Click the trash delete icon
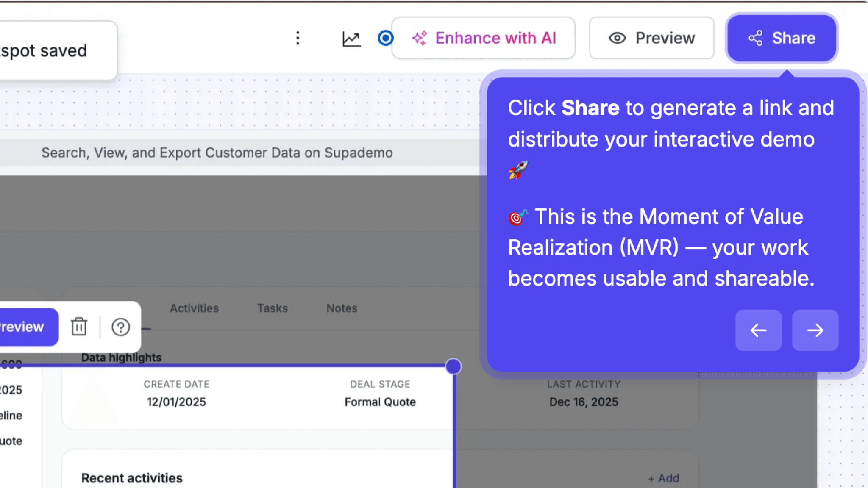 (79, 327)
